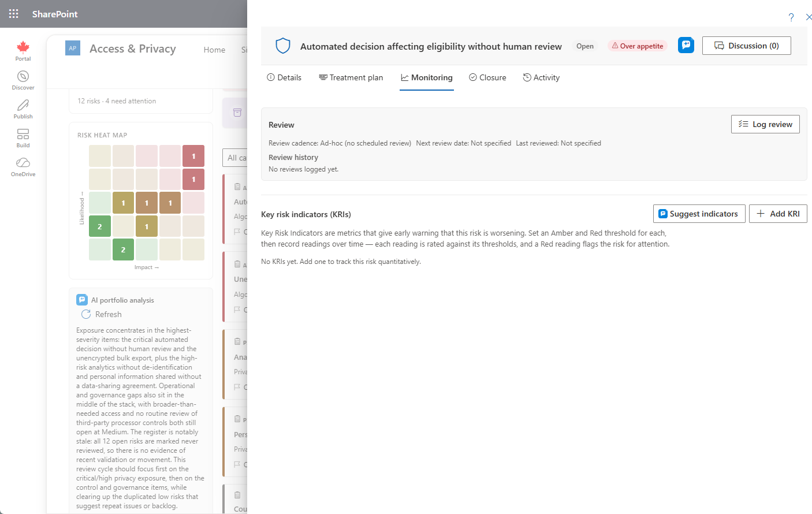The height and width of the screenshot is (514, 812).
Task: Click the 'Review history' heading
Action: click(293, 157)
